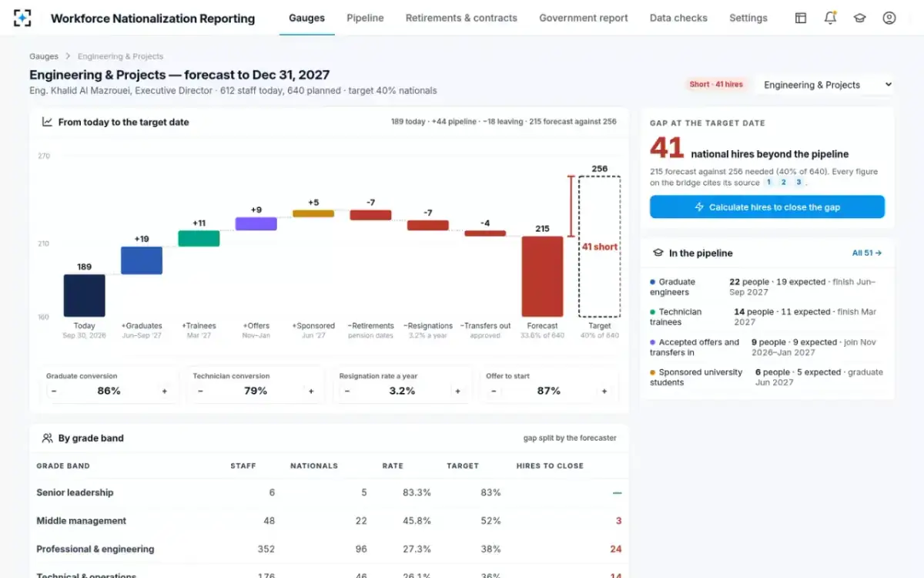The width and height of the screenshot is (924, 578).
Task: Decrease Offer to start percentage
Action: point(493,391)
